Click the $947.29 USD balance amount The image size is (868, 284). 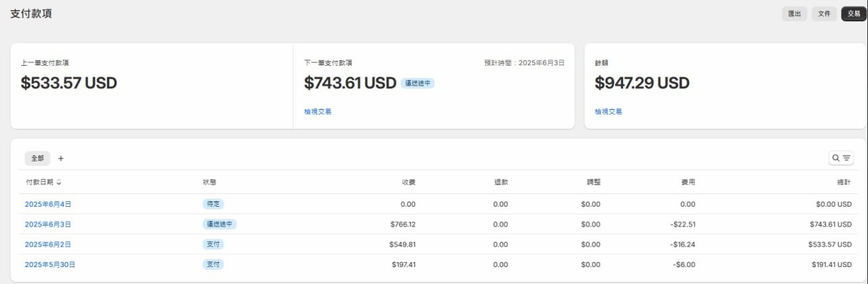pyautogui.click(x=642, y=83)
